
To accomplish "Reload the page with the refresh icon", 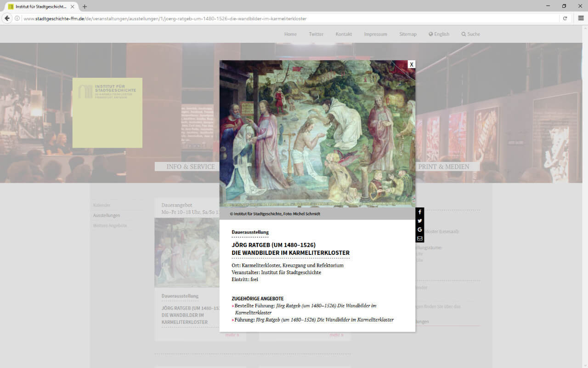I will point(565,18).
